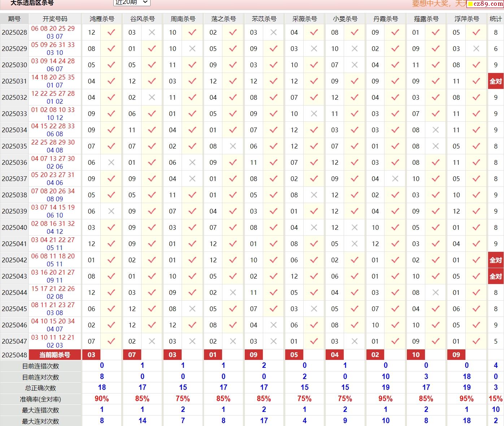Viewport: 504px width, 426px height.
Task: Click drawn numbers 03 10 11 12 21
Action: point(53,337)
